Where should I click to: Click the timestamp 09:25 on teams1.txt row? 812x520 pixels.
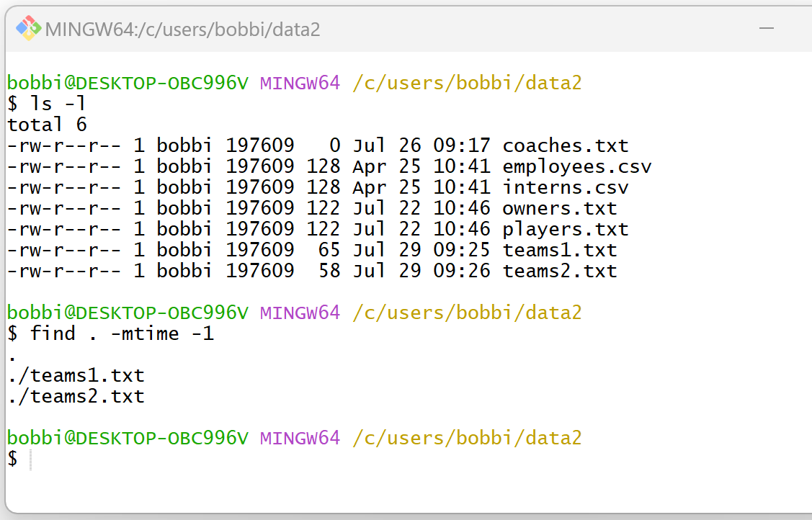coord(461,250)
